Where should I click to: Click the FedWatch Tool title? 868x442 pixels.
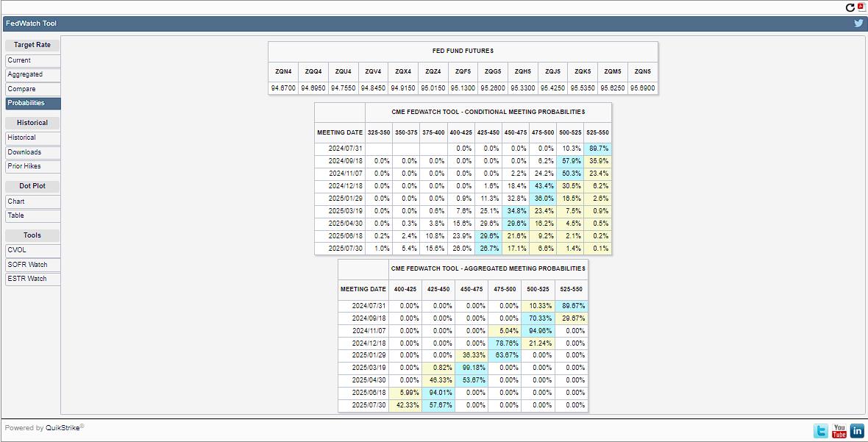click(x=32, y=24)
